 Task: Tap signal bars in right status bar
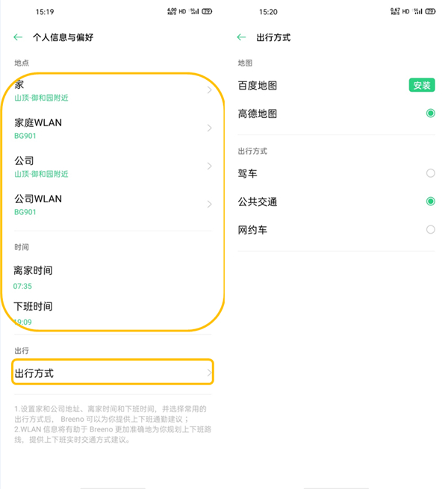(418, 12)
